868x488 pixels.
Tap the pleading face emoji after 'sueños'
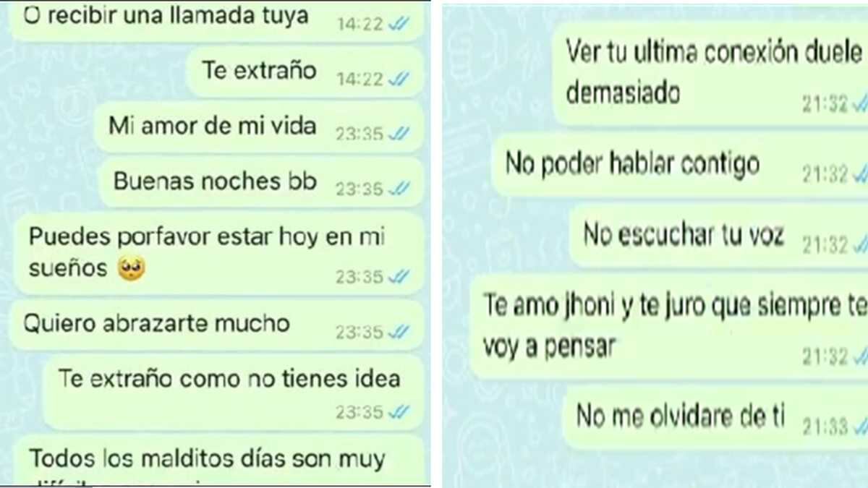(131, 269)
